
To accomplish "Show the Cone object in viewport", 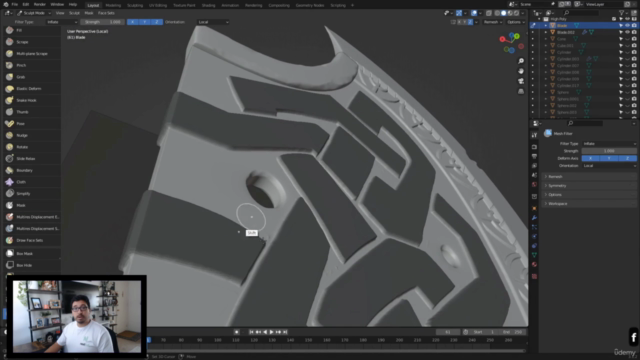I will [x=627, y=39].
